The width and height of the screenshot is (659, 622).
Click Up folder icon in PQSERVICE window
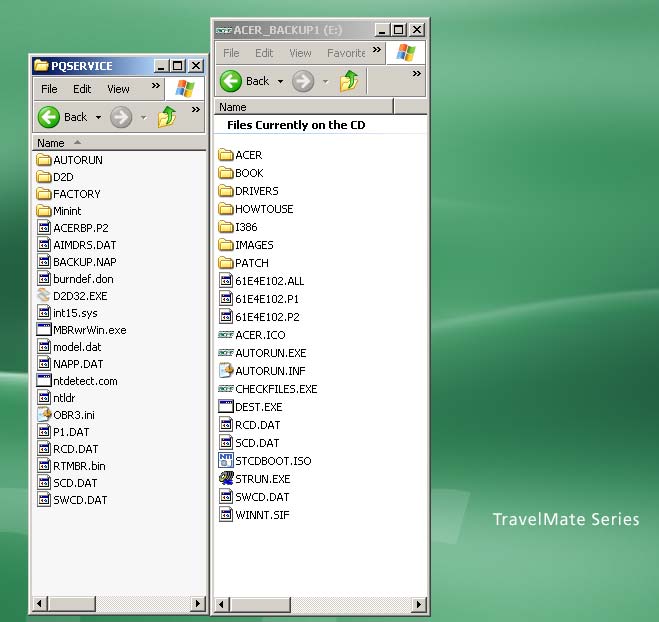pos(167,117)
